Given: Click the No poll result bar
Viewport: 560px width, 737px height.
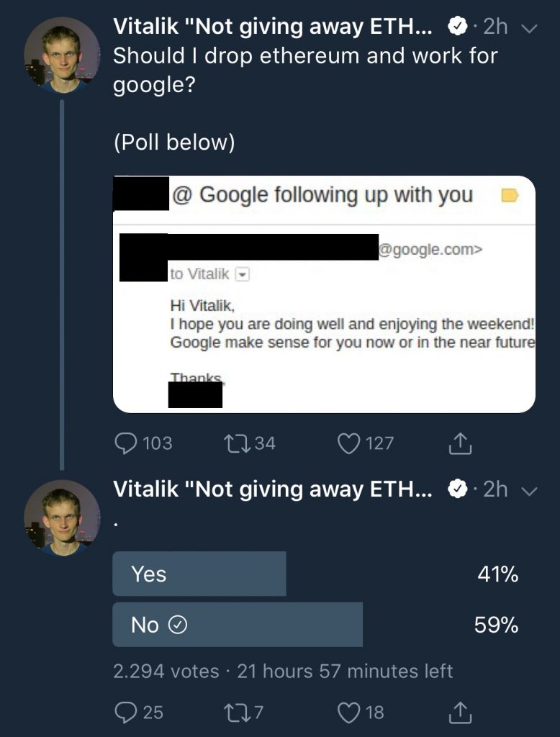Looking at the screenshot, I should pyautogui.click(x=238, y=624).
